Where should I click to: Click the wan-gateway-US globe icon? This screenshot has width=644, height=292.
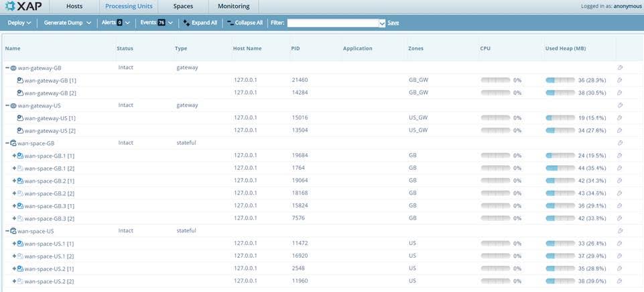[13, 105]
